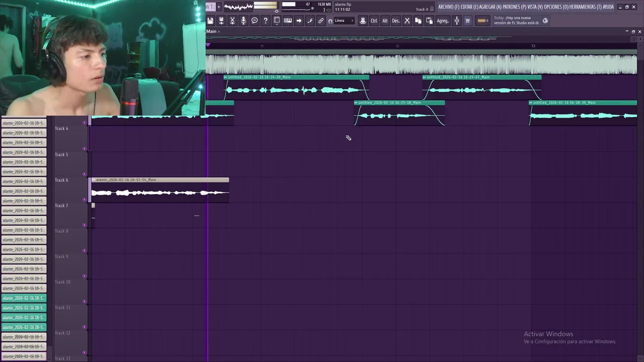Image resolution: width=644 pixels, height=362 pixels.
Task: Open the Linea snap dropdown
Action: click(345, 21)
